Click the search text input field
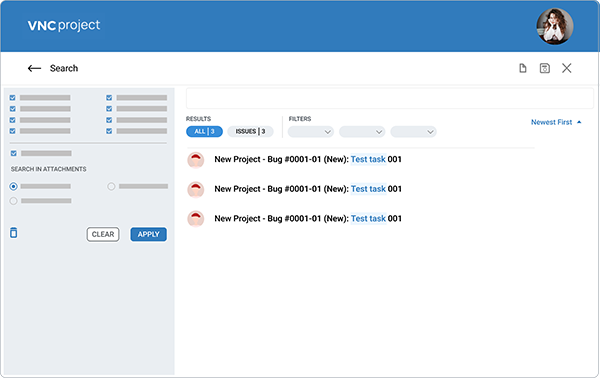This screenshot has height=378, width=600. [390, 98]
